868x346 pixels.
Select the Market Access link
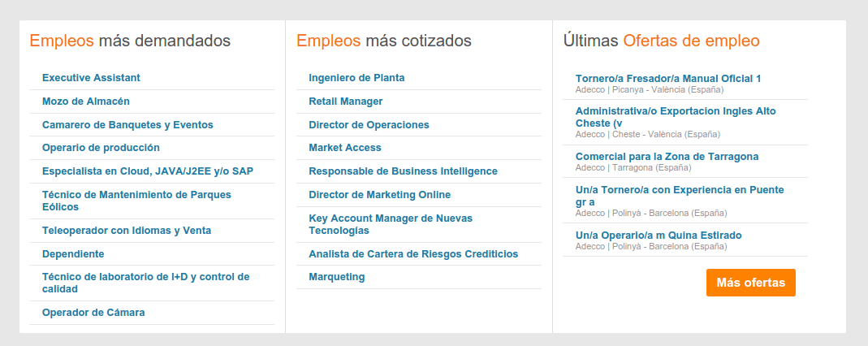tap(345, 148)
